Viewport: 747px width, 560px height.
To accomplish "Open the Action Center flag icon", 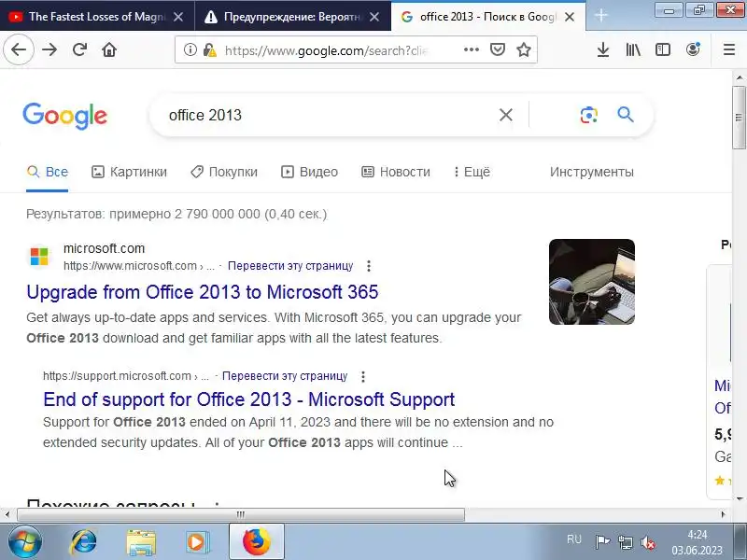I will [602, 542].
